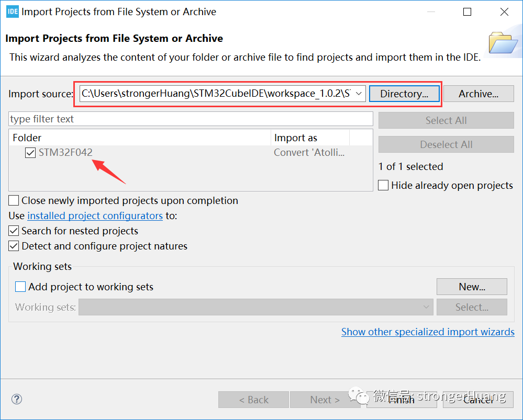Click the Back button
This screenshot has height=420, width=523.
(253, 399)
